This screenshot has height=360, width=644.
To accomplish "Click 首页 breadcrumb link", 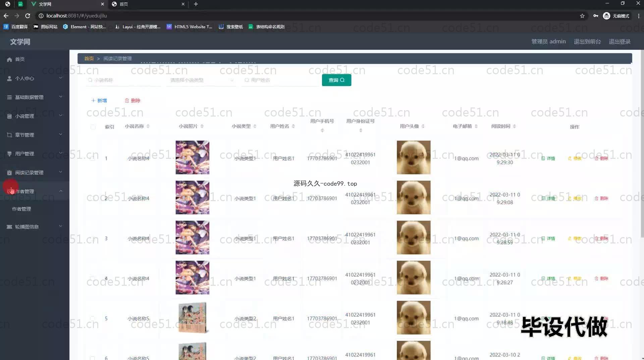I will [89, 58].
